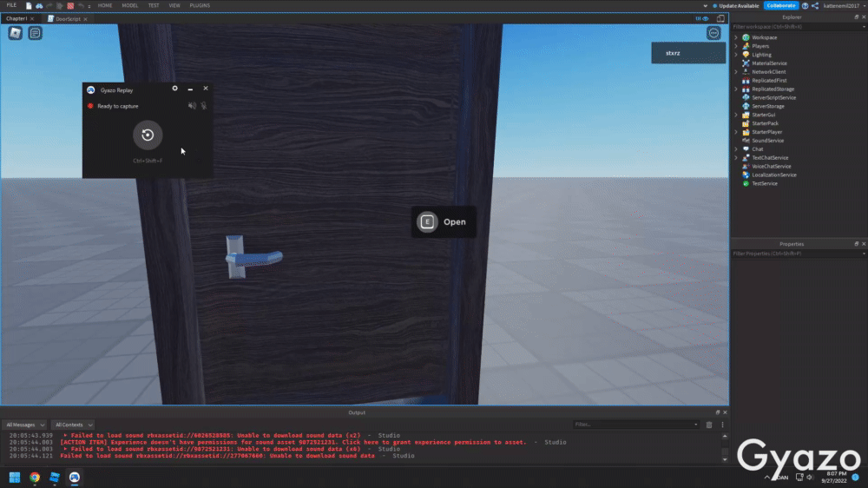Open Roblox Studio taskbar icon
Viewport: 868px width, 488px height.
tap(55, 477)
